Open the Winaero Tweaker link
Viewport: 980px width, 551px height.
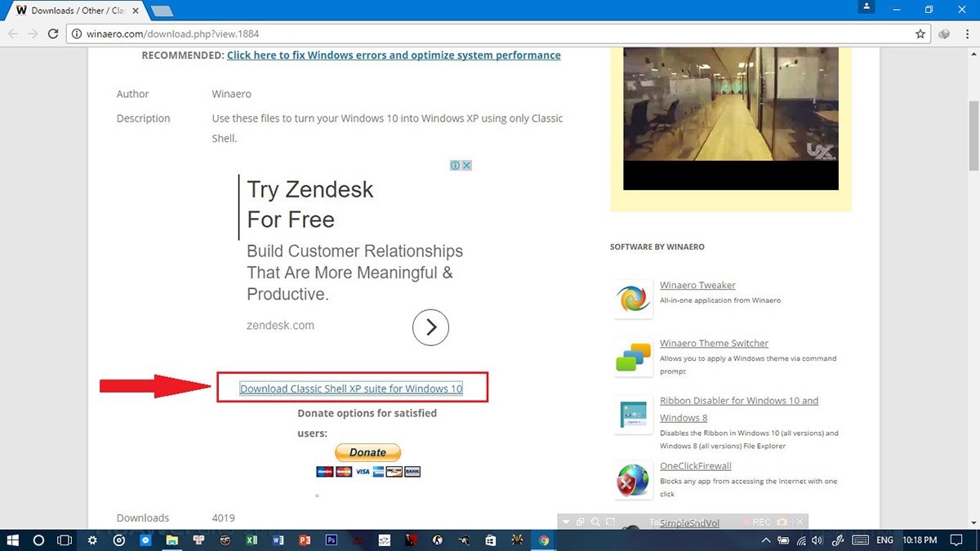pyautogui.click(x=697, y=285)
